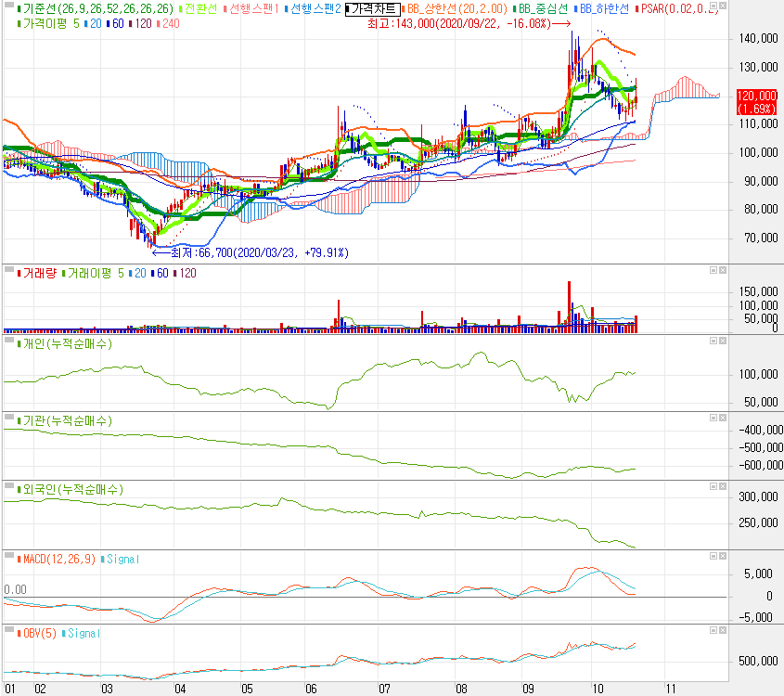
Task: Click the month 10 marker on time axis
Action: tap(598, 689)
